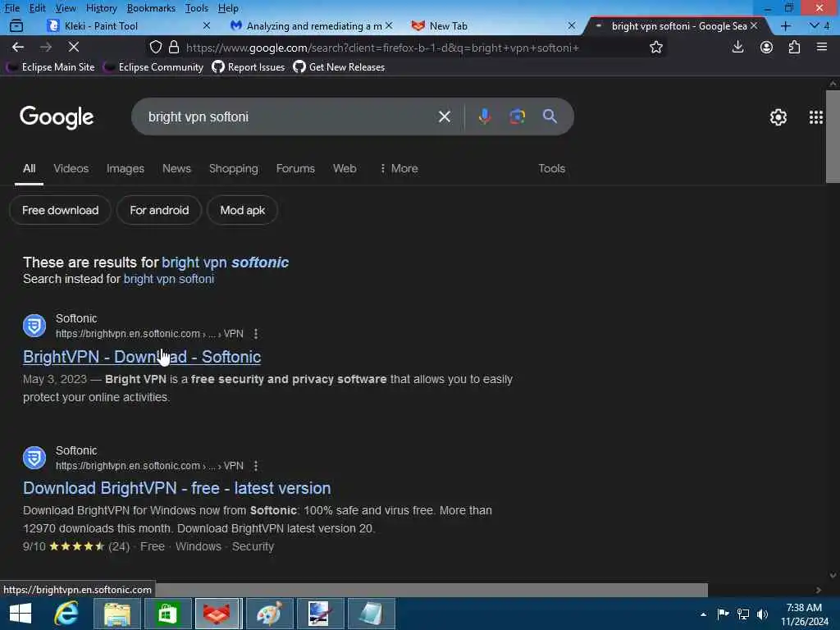Open BrightVPN - Download - Softonic result
840x630 pixels.
[x=142, y=357]
